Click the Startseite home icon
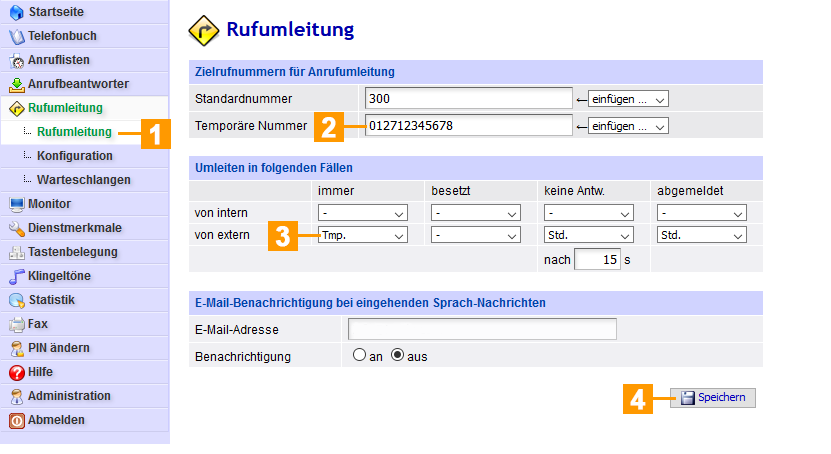Screen dimensions: 831x454 coord(16,12)
